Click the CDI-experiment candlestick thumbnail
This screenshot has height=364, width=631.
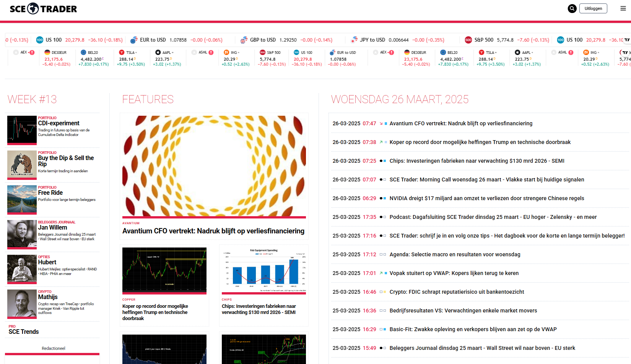tap(22, 130)
